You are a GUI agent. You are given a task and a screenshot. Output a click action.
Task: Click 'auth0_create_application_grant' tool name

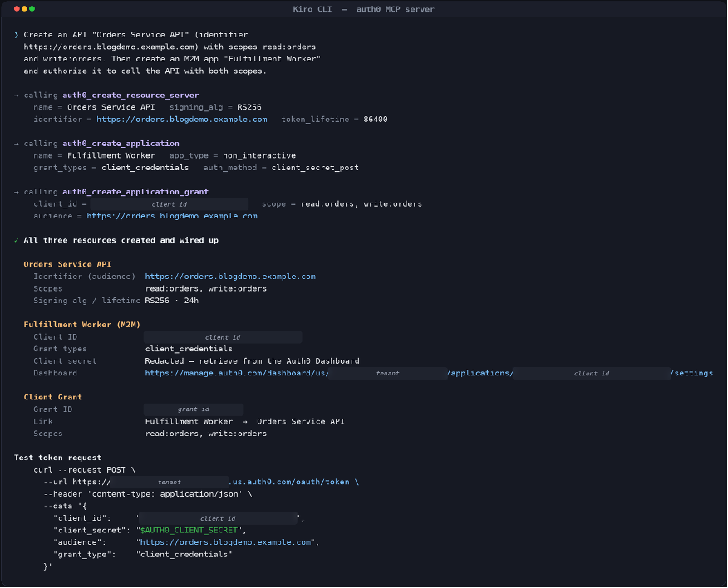click(x=135, y=192)
